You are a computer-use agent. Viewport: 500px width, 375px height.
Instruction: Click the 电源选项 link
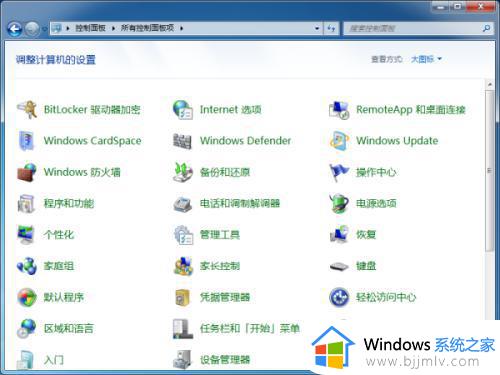[376, 203]
